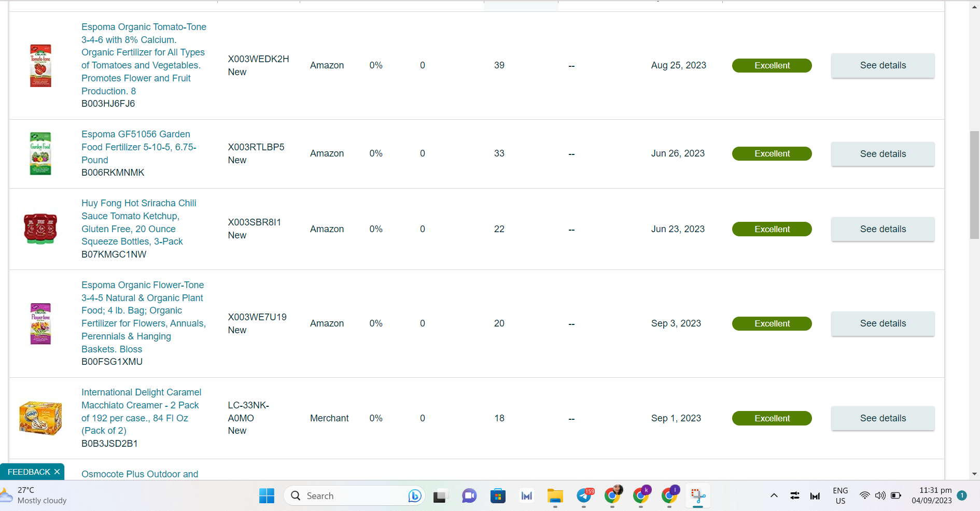The width and height of the screenshot is (980, 511).
Task: Click the Sriracha bottles product thumbnail
Action: tap(40, 229)
